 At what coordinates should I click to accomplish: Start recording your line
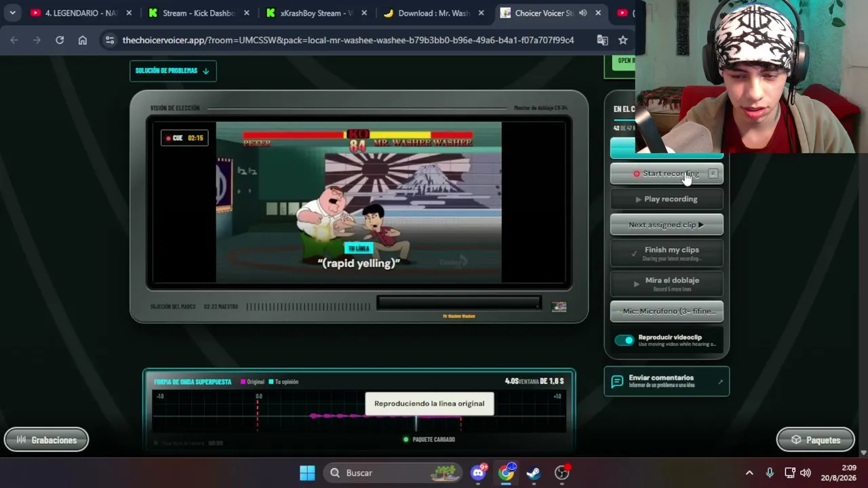667,174
